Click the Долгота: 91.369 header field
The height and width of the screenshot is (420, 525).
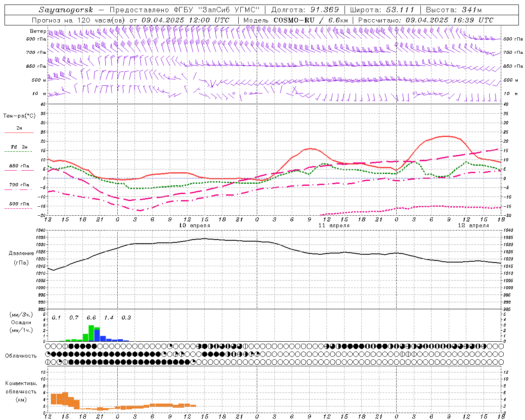tap(305, 10)
